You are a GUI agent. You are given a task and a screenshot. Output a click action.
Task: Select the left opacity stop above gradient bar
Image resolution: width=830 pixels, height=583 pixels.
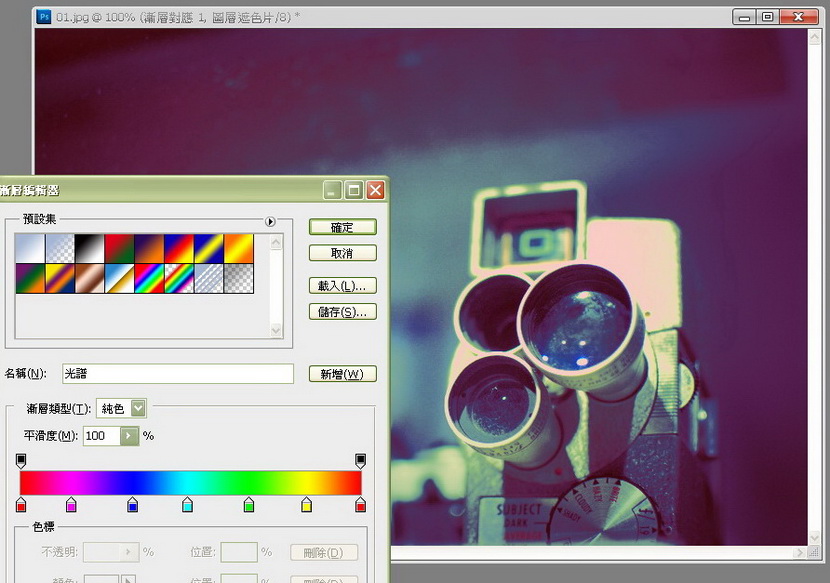click(21, 460)
